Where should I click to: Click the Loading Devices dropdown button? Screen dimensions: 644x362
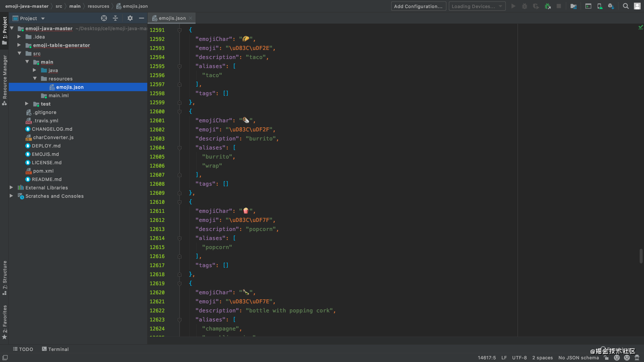[477, 6]
